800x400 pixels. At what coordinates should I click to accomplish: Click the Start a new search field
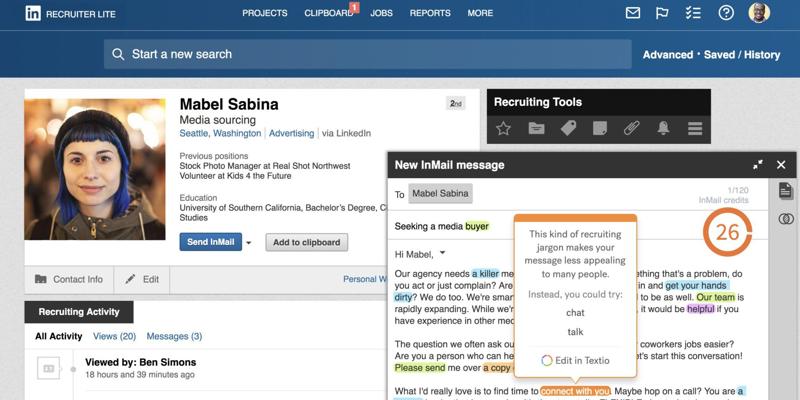click(x=367, y=54)
